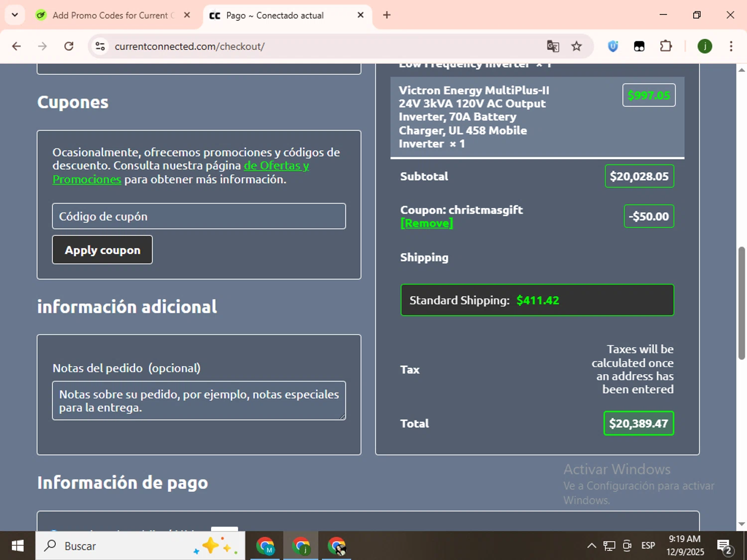Image resolution: width=747 pixels, height=560 pixels.
Task: Click the información adicional heading
Action: coord(127,307)
